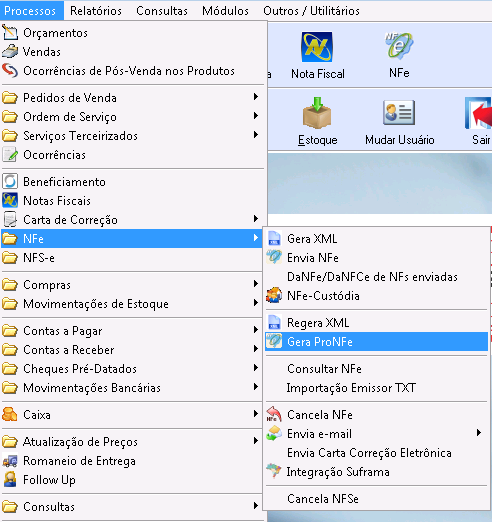
Task: Expand the Pedidos de Venda submenu arrow
Action: coord(256,97)
